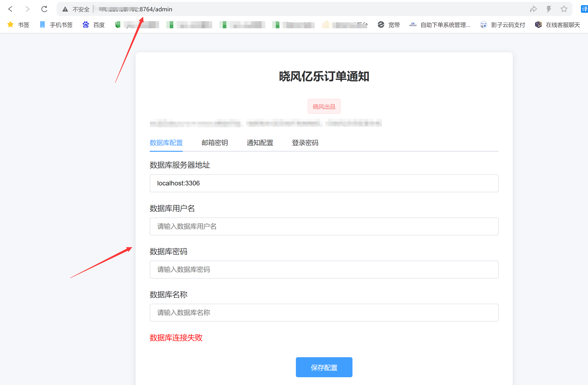Open the 宽带 bookmark

pos(389,25)
